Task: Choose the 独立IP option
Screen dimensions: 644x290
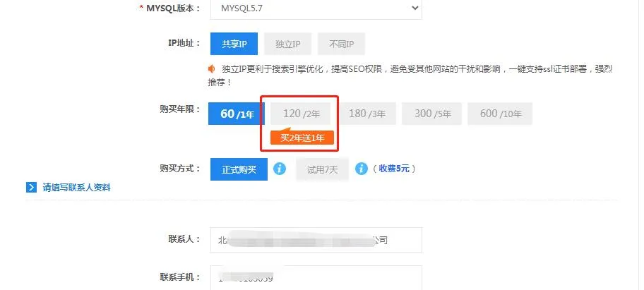Action: tap(287, 44)
